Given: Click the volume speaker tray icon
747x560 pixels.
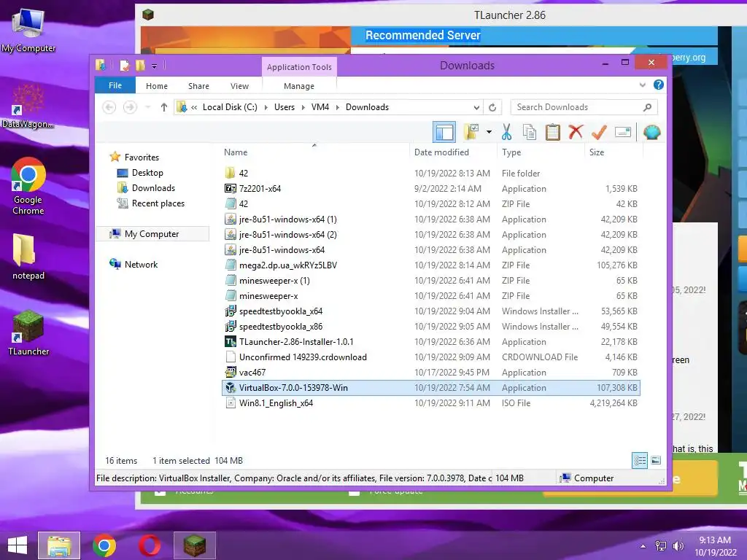Looking at the screenshot, I should click(678, 546).
